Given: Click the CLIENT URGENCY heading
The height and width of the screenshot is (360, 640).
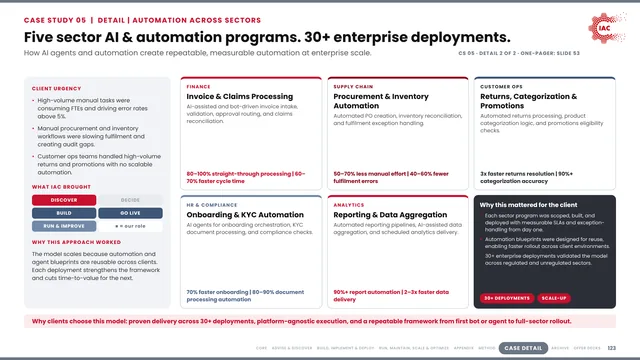Looking at the screenshot, I should [56, 89].
